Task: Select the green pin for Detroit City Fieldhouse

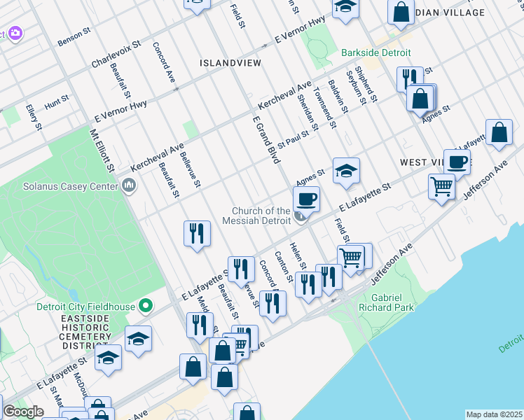Action: (x=146, y=307)
